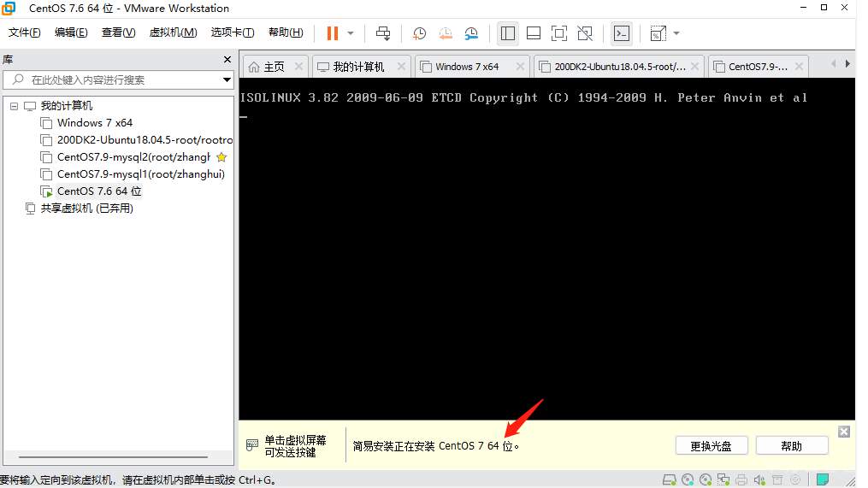Click the VMware Workstation title bar app icon
Image resolution: width=868 pixels, height=488 pixels.
pyautogui.click(x=9, y=8)
